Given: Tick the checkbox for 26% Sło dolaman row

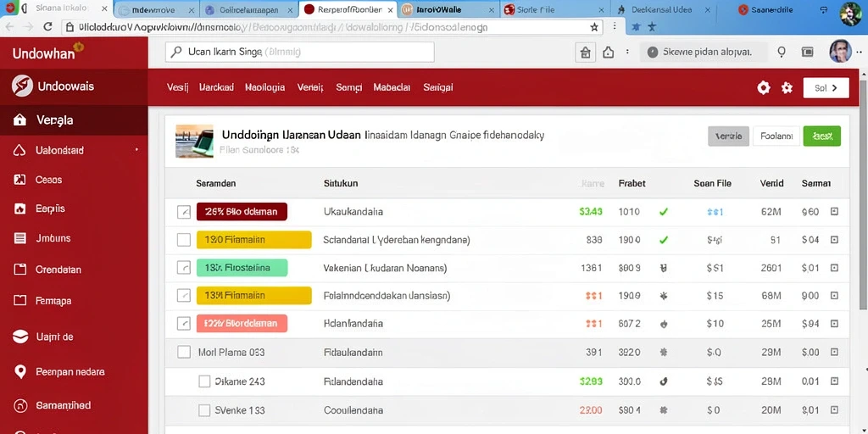Looking at the screenshot, I should point(184,211).
